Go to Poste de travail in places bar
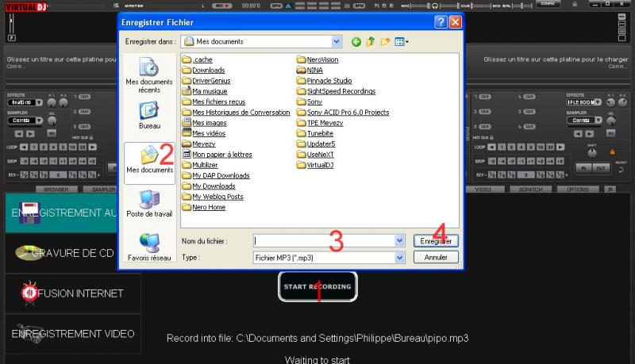The width and height of the screenshot is (635, 364). (149, 204)
